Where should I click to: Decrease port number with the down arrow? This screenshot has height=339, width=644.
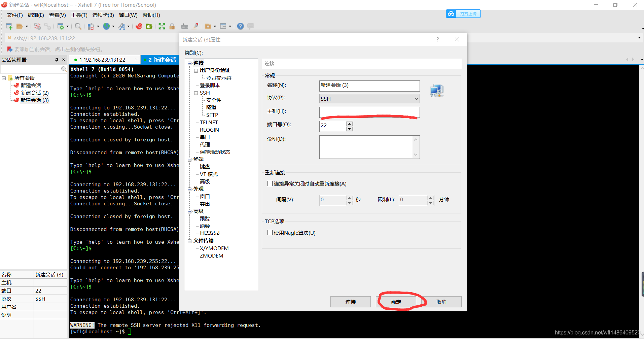350,129
